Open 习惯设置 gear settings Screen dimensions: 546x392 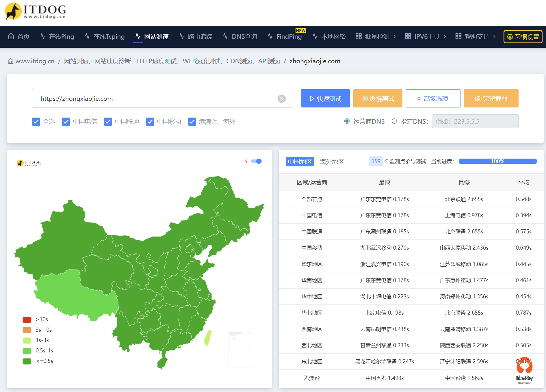[523, 37]
